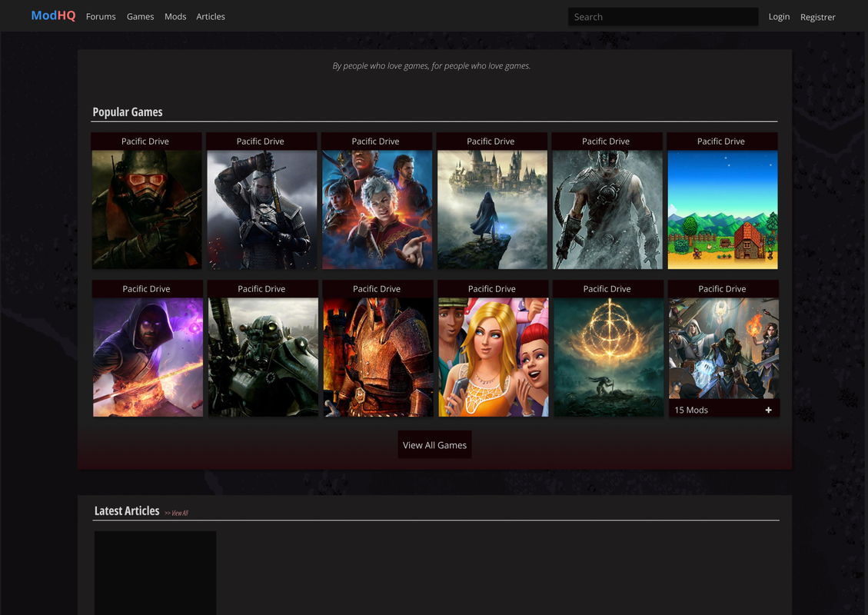Screen dimensions: 868x615
Task: Focus the Search input field
Action: tap(663, 17)
